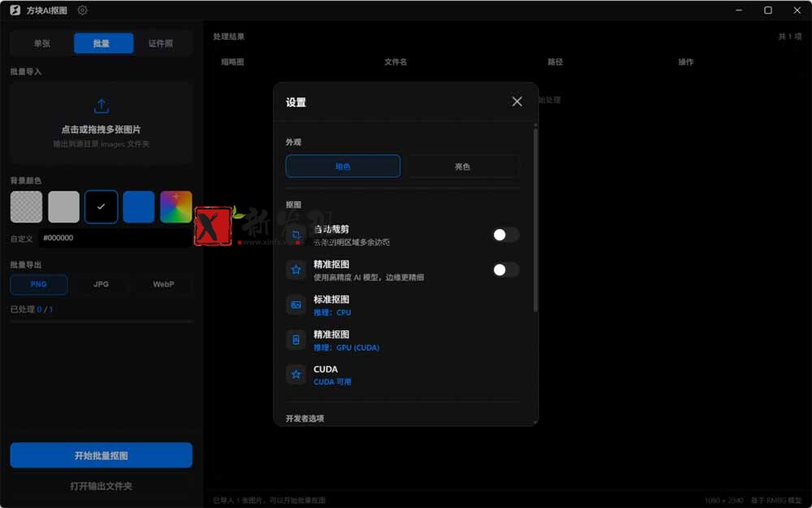Choose WebP export format
The image size is (812, 508).
coord(163,285)
